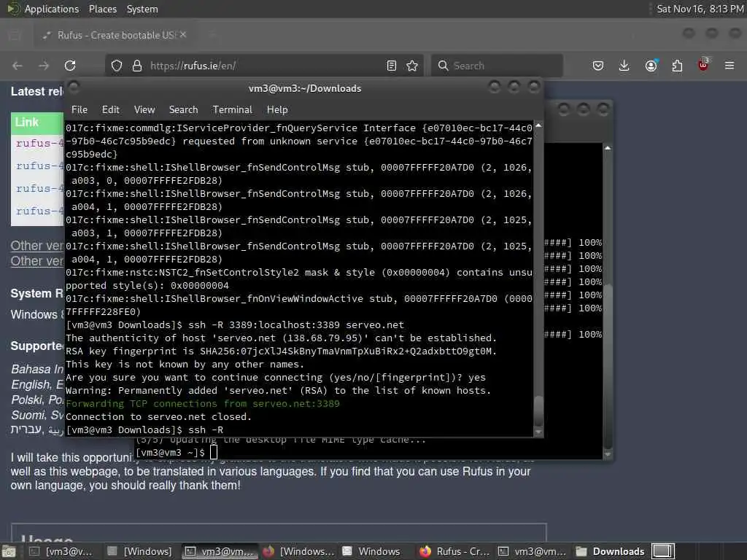Toggle Firefox reader view
The height and width of the screenshot is (560, 747).
coord(392,66)
